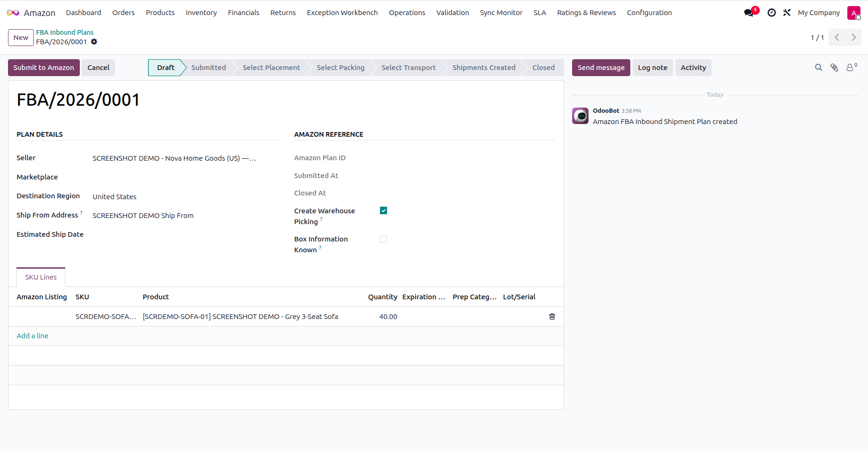Click Send message in chatter
Screen dimensions: 868x451
coord(601,68)
